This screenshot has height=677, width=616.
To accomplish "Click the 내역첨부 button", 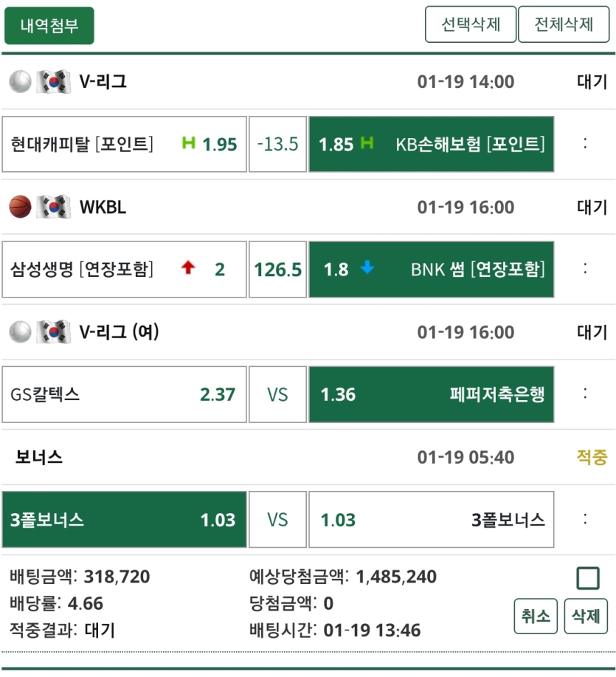I will pos(49,24).
